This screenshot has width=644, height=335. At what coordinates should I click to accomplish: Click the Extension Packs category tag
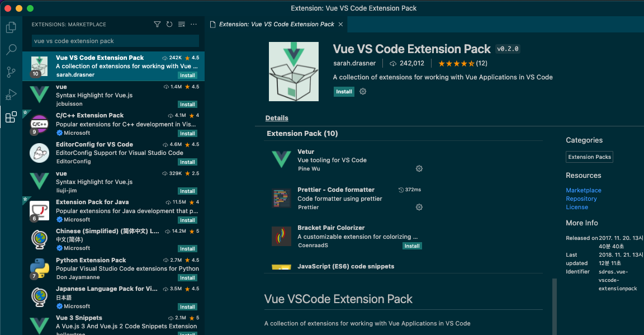(x=589, y=157)
